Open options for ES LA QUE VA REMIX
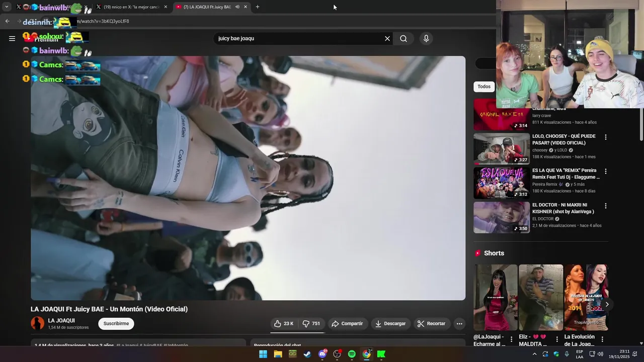Screen dimensions: 644x362 pos(606,171)
